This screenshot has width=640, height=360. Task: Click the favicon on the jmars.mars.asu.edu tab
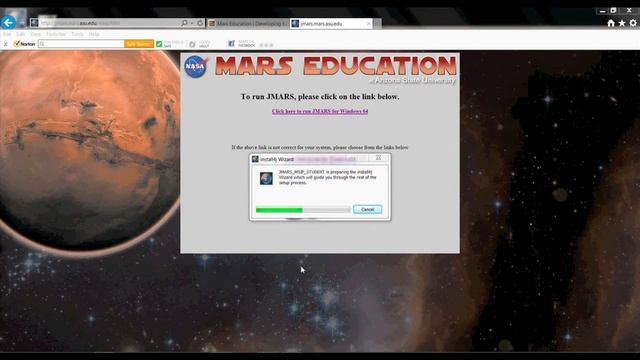(x=295, y=24)
